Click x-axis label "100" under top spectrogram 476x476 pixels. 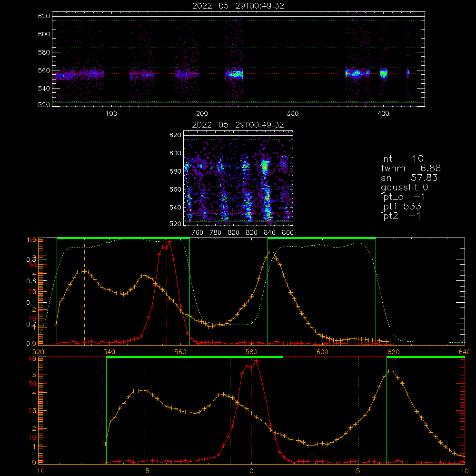[x=111, y=114]
